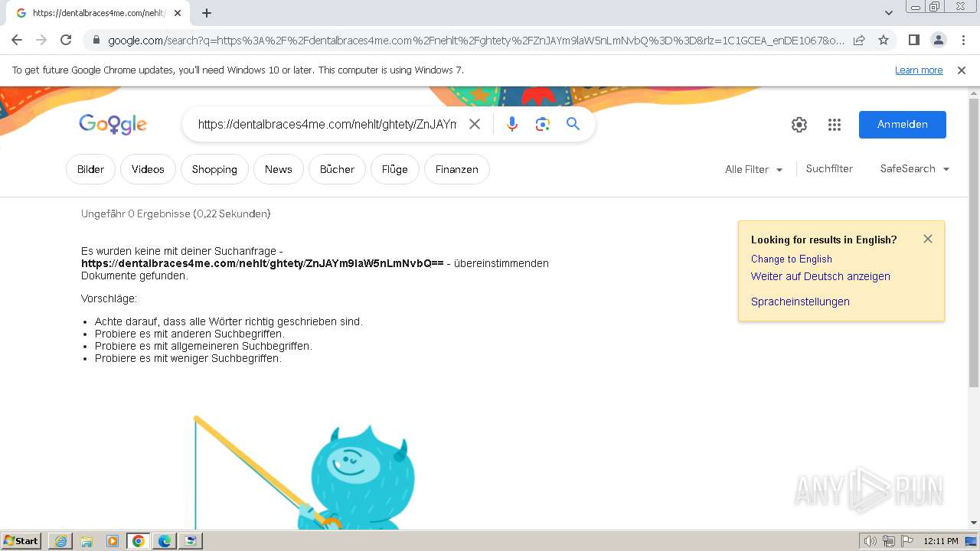The width and height of the screenshot is (980, 551).
Task: Open Google quick settings gear
Action: tap(799, 125)
